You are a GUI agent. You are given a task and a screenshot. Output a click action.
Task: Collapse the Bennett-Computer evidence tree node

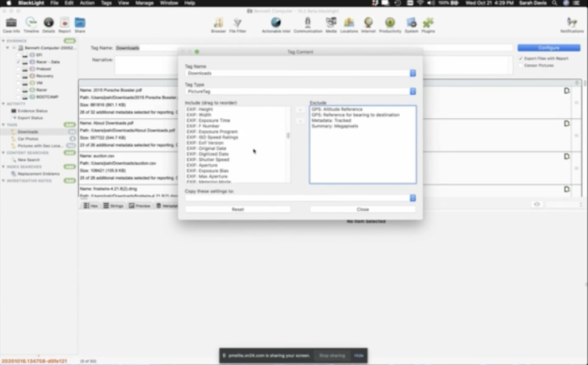point(7,48)
